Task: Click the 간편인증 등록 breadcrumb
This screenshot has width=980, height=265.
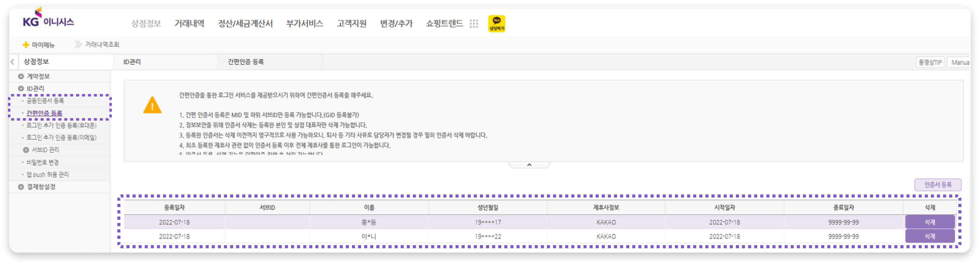Action: [246, 62]
